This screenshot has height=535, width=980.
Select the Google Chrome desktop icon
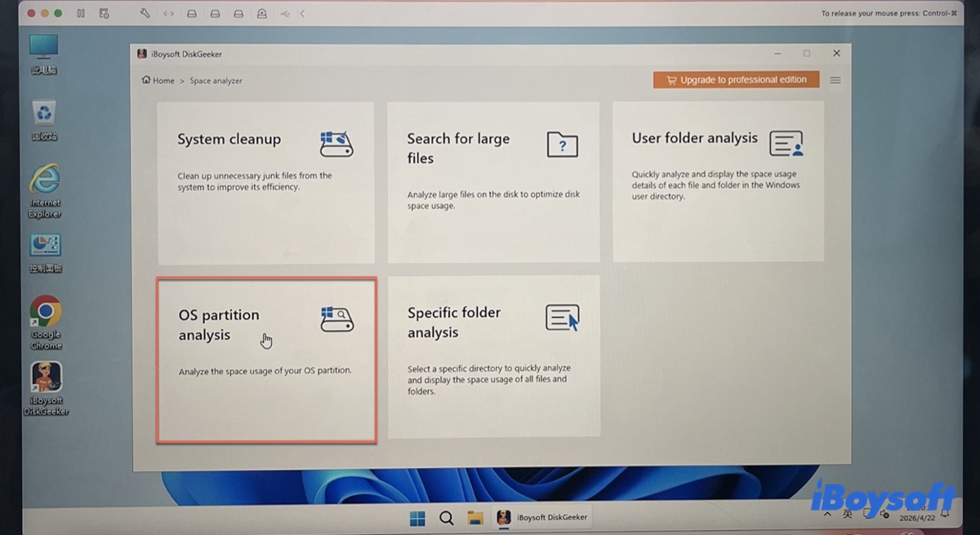point(46,323)
